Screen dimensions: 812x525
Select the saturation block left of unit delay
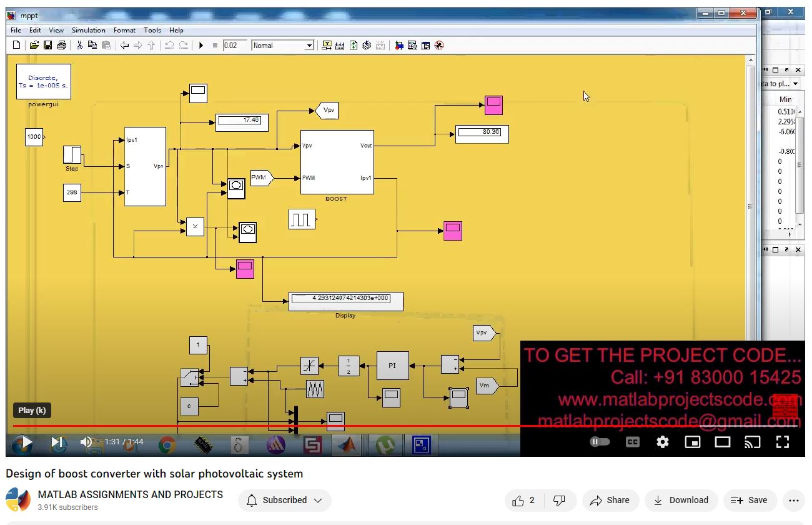click(x=310, y=366)
